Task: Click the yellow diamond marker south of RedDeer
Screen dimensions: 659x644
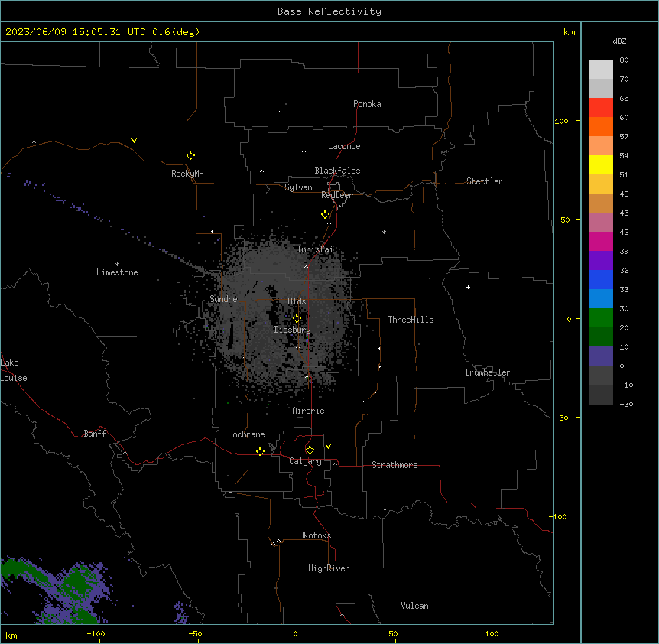Action: click(x=325, y=215)
